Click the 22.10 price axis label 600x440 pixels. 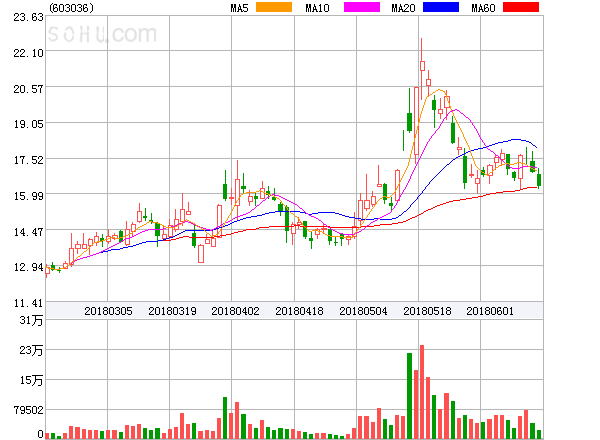[29, 53]
